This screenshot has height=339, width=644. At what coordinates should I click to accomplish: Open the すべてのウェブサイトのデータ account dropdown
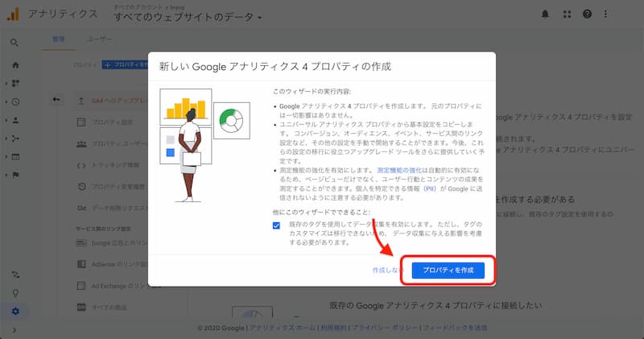coord(188,17)
